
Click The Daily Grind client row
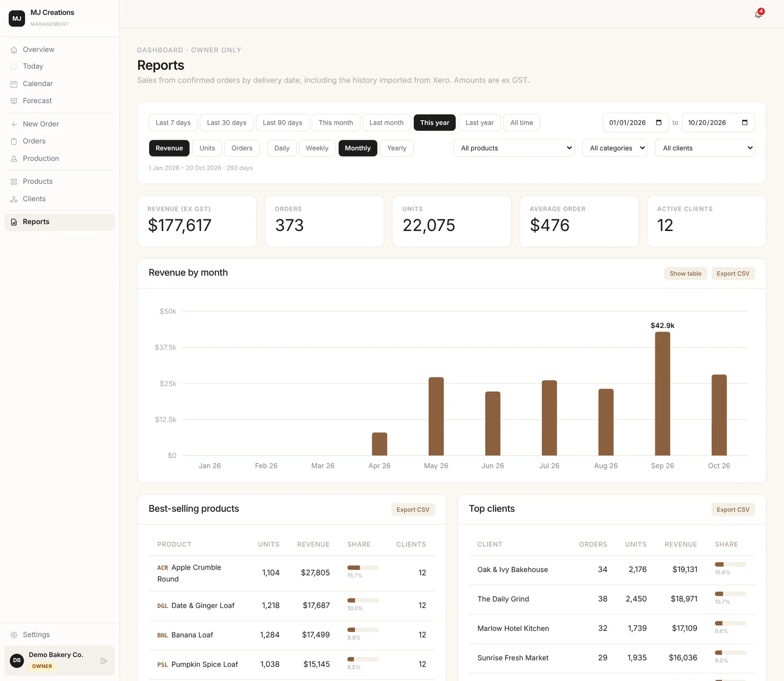612,599
